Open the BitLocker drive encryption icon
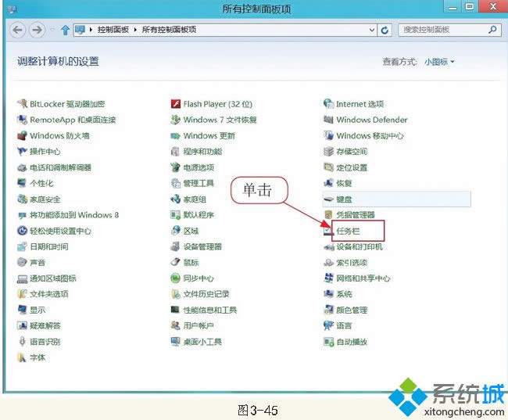508x420 pixels. click(22, 104)
